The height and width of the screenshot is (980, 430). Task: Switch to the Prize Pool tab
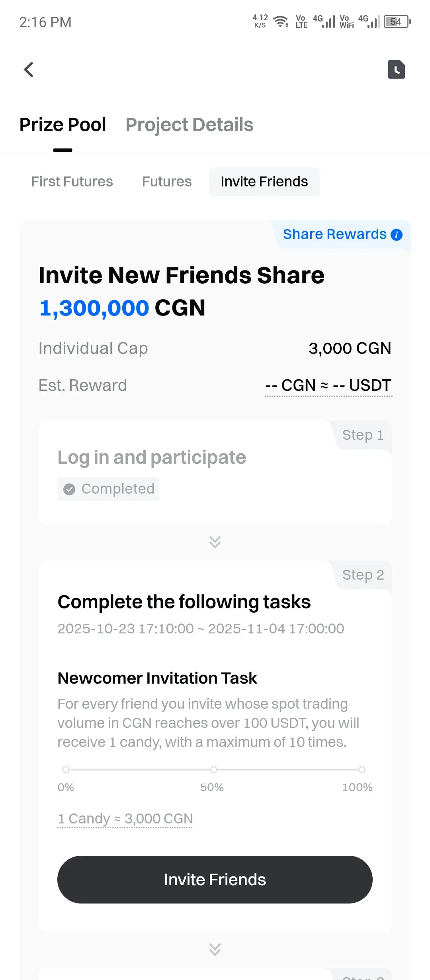63,125
